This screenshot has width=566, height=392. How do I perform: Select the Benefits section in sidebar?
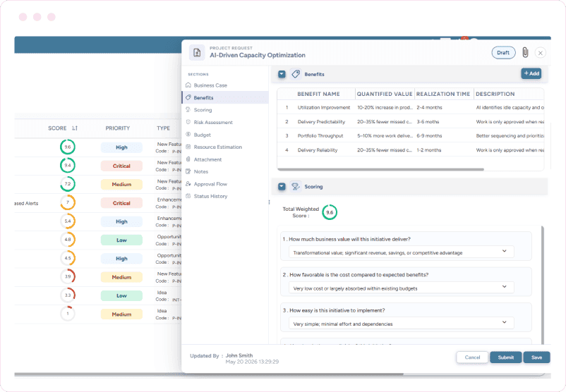coord(224,98)
